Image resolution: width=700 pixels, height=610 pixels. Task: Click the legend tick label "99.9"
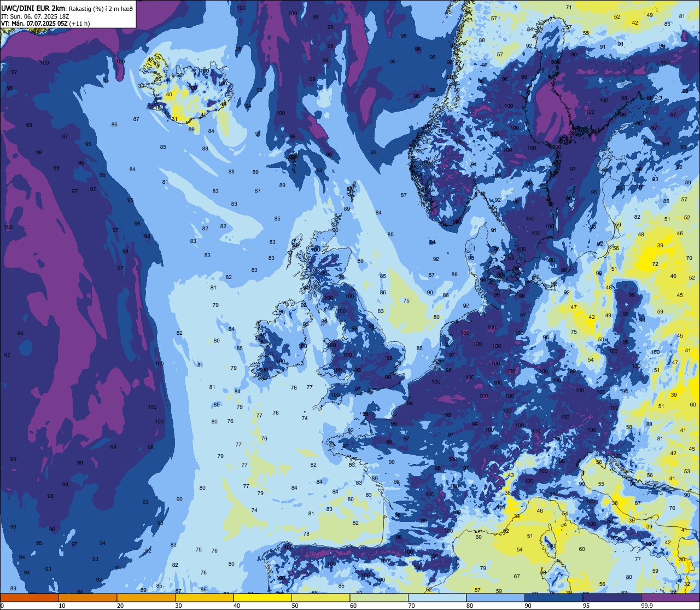647,606
